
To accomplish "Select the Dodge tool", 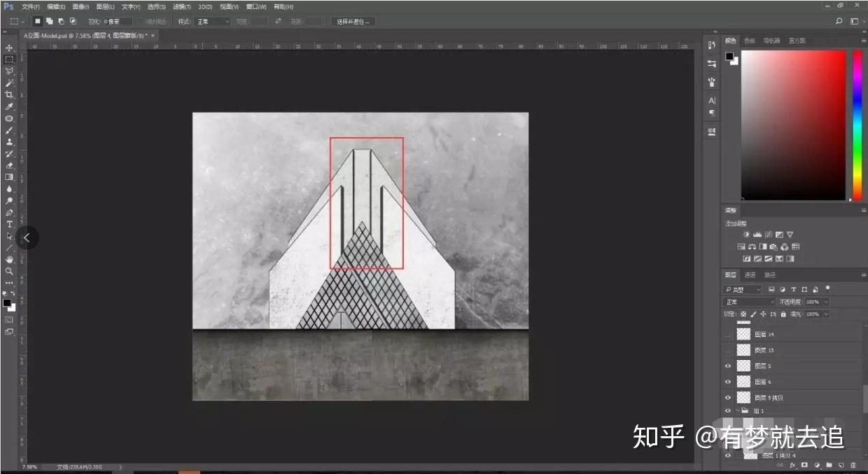I will click(9, 201).
